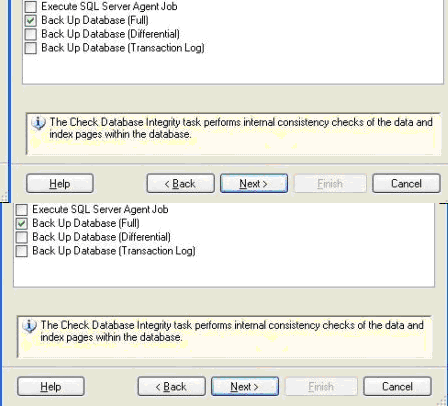Select upper description text about Check Database Integrity
The image size is (448, 406).
(241, 128)
